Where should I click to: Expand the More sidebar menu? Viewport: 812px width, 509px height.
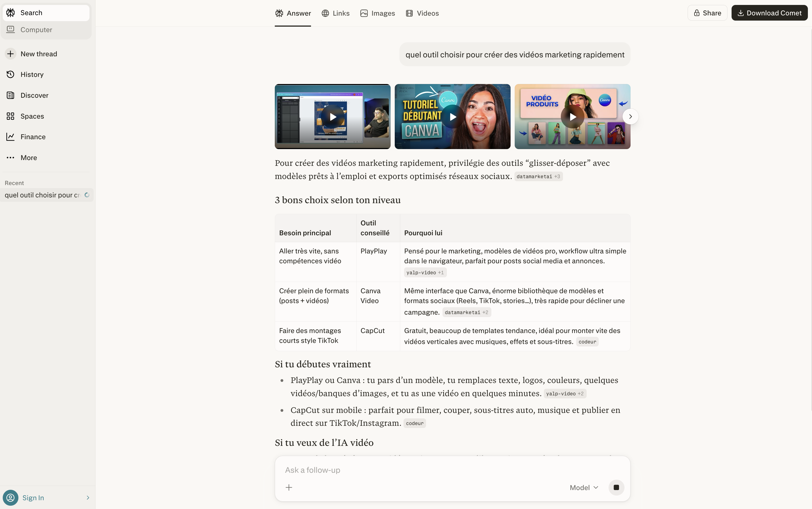click(x=29, y=158)
